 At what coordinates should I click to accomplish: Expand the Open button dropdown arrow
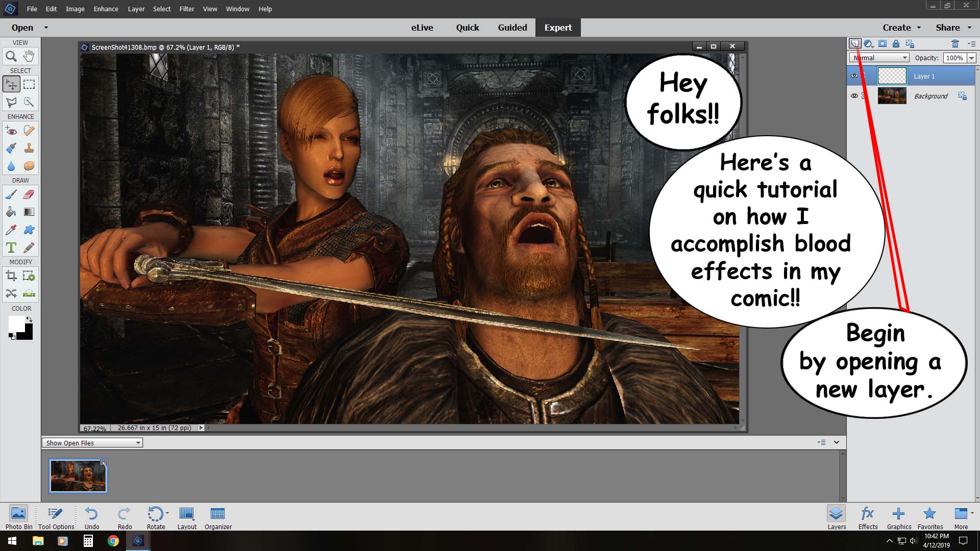(46, 28)
